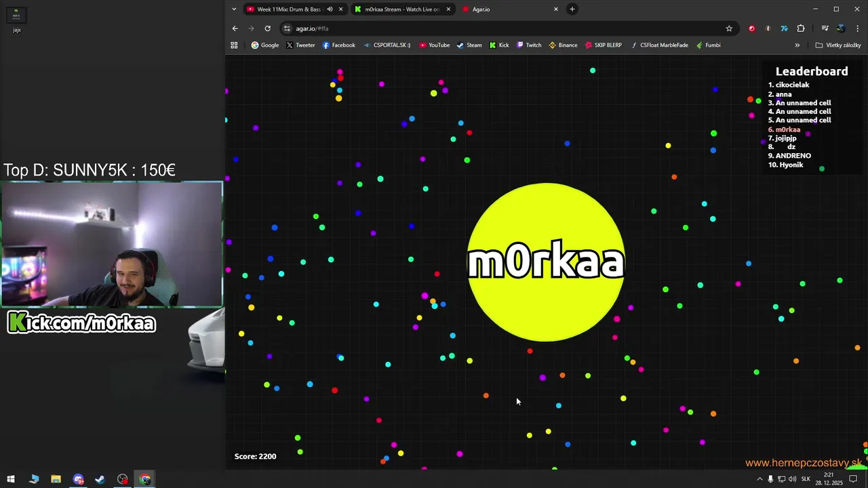Open the YouTube bookmark

[434, 45]
